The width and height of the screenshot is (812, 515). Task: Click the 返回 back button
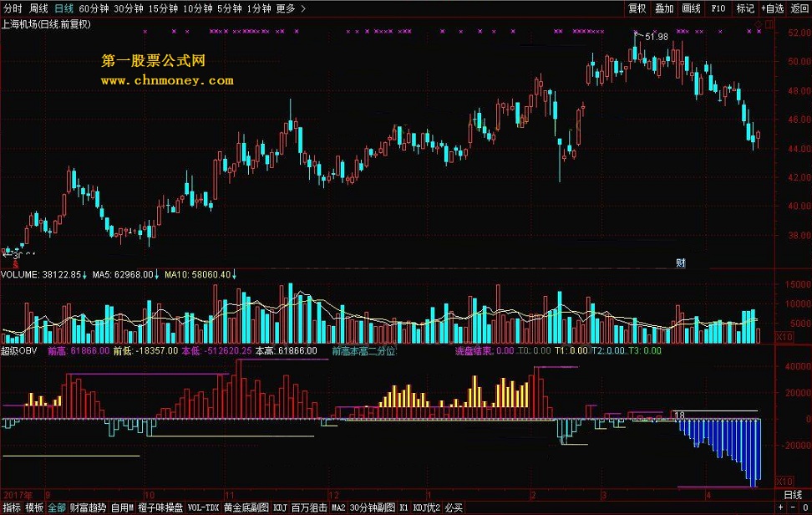click(799, 8)
